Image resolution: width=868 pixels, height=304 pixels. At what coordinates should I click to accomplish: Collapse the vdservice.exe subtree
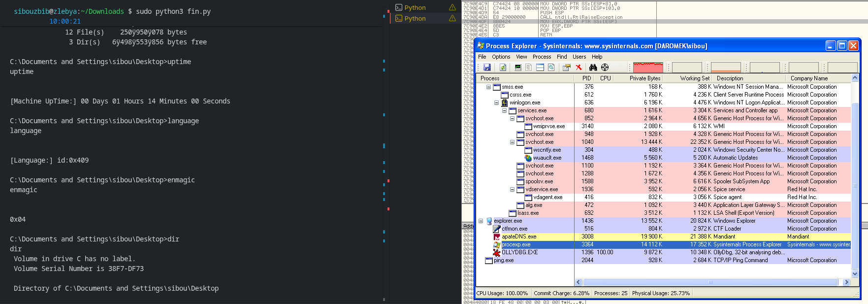pyautogui.click(x=512, y=189)
